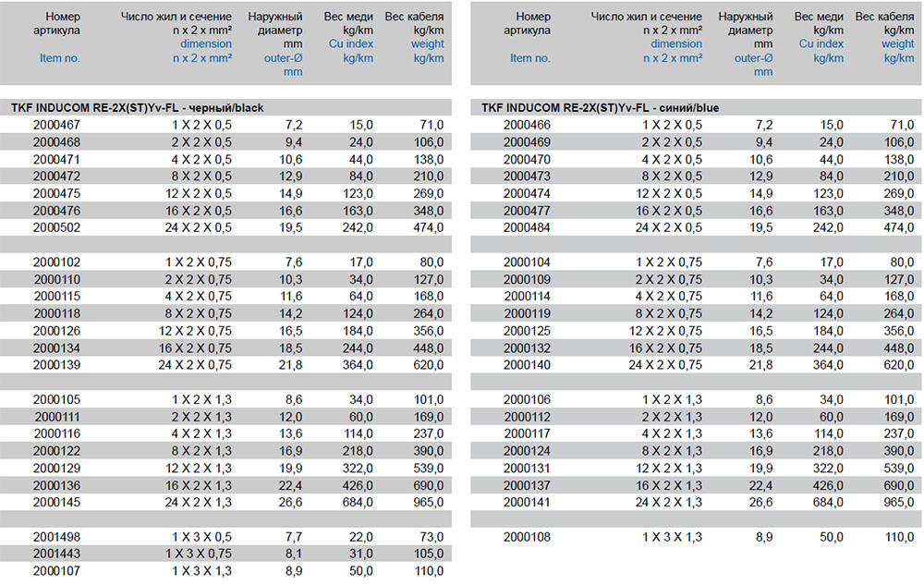Image resolution: width=924 pixels, height=585 pixels.
Task: Click Cu index 22,0 in row 2001498
Action: [x=360, y=537]
